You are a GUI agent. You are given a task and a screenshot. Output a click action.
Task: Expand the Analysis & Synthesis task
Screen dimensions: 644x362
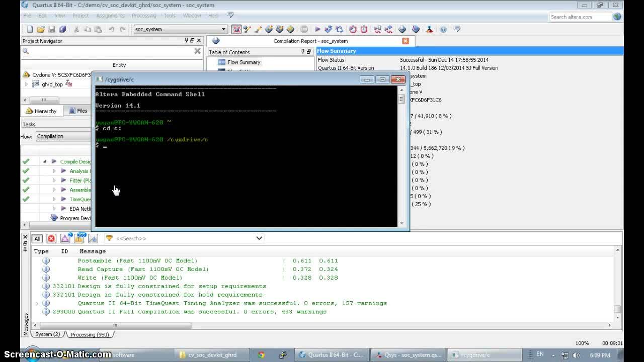[54, 171]
